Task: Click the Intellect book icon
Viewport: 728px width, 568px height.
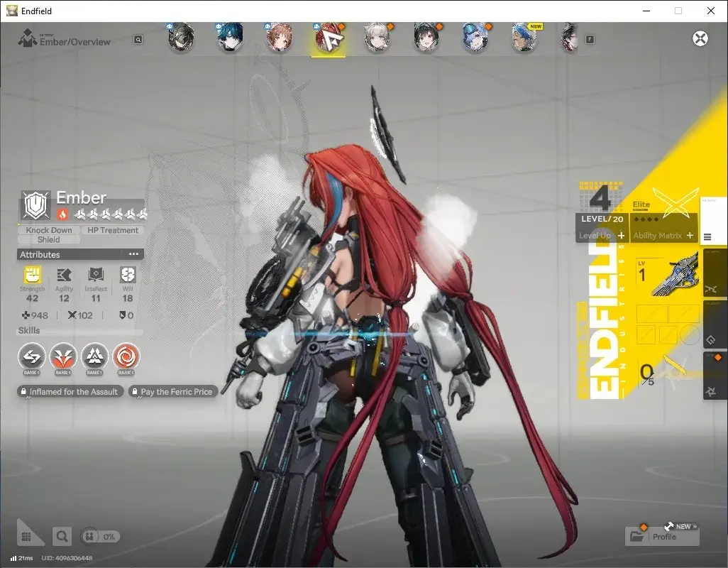Action: click(x=96, y=275)
